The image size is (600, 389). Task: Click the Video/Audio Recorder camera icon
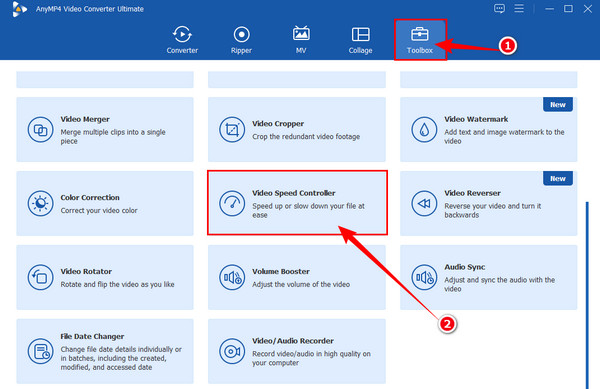pos(232,351)
